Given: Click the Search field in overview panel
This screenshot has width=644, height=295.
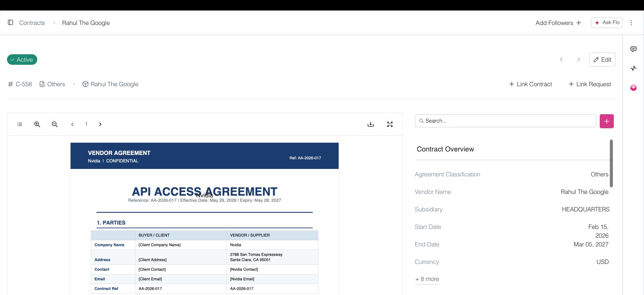Looking at the screenshot, I should tap(506, 121).
